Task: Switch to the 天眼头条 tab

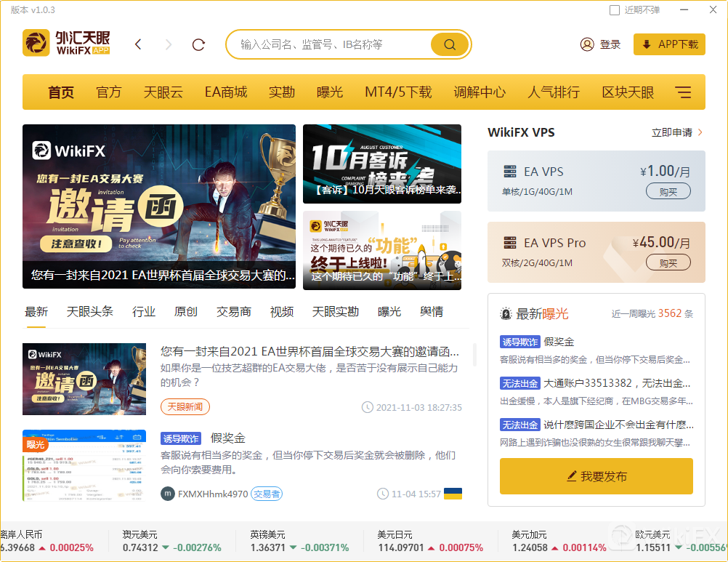Action: point(90,311)
